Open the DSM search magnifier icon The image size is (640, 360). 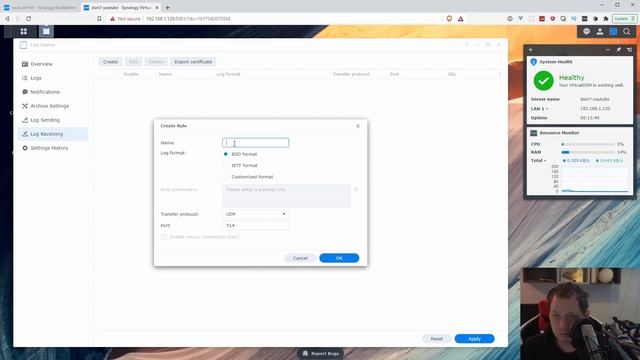[x=627, y=31]
